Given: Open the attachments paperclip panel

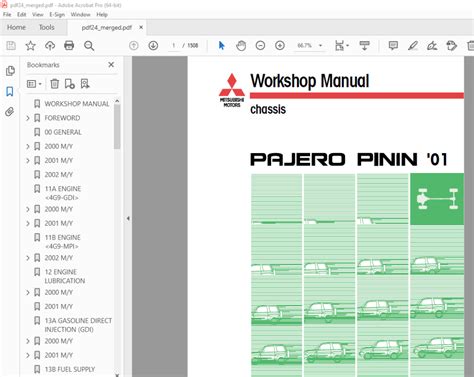Looking at the screenshot, I should tap(10, 112).
